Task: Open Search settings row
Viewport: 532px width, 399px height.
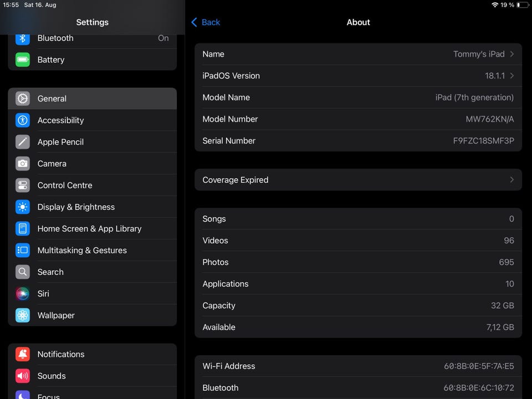Action: [x=93, y=272]
